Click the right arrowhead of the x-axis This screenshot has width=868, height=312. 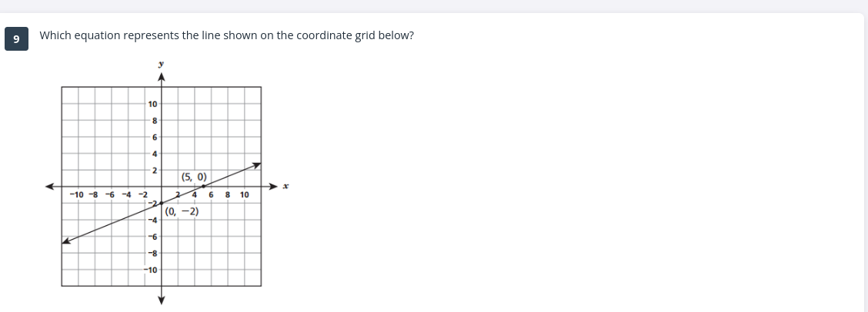coord(274,186)
